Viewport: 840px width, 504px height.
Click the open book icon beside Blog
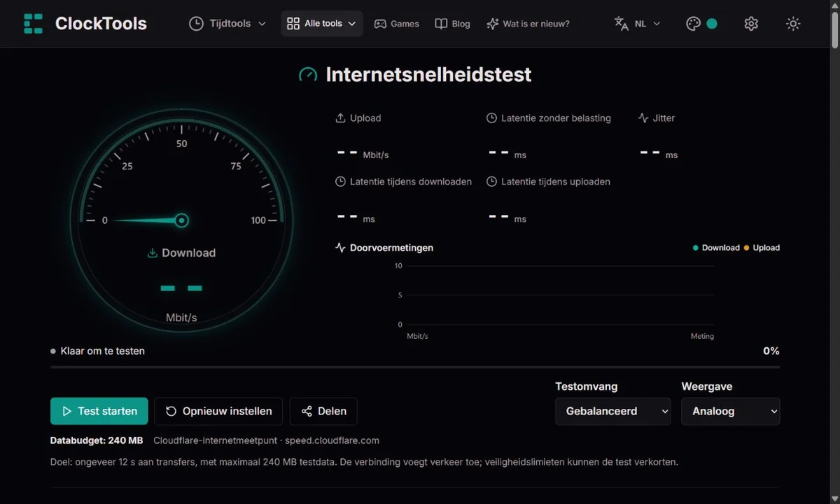click(x=441, y=24)
